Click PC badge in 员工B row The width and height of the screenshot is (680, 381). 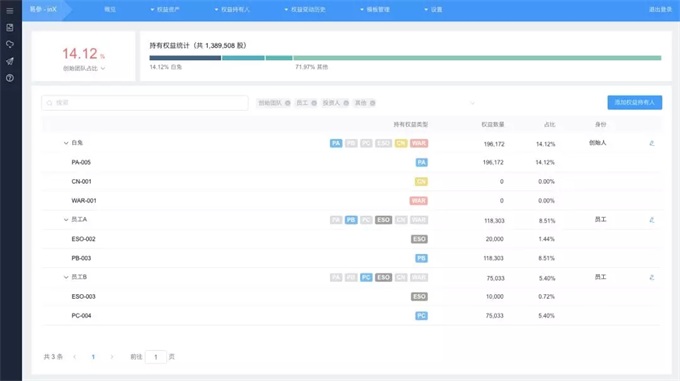[x=366, y=277]
